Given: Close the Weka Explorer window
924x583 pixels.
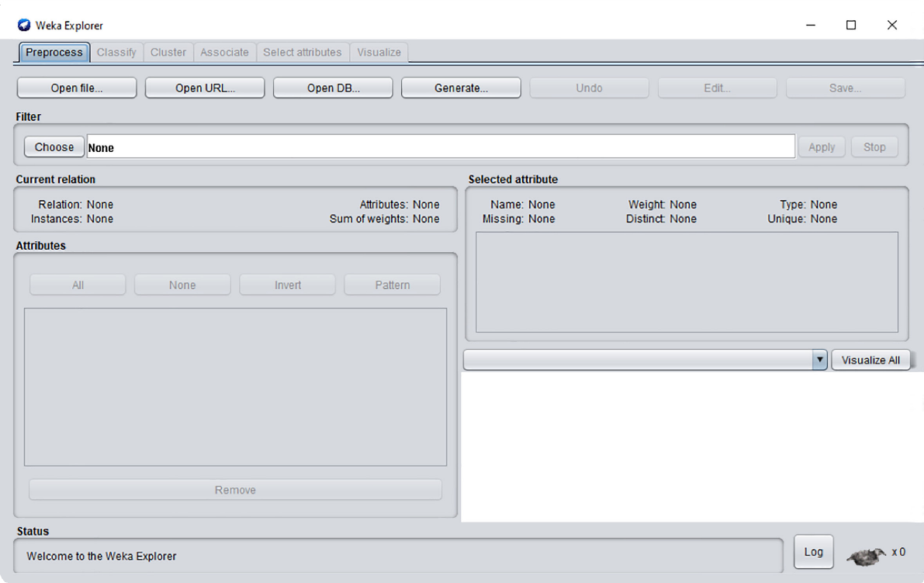Looking at the screenshot, I should click(892, 25).
